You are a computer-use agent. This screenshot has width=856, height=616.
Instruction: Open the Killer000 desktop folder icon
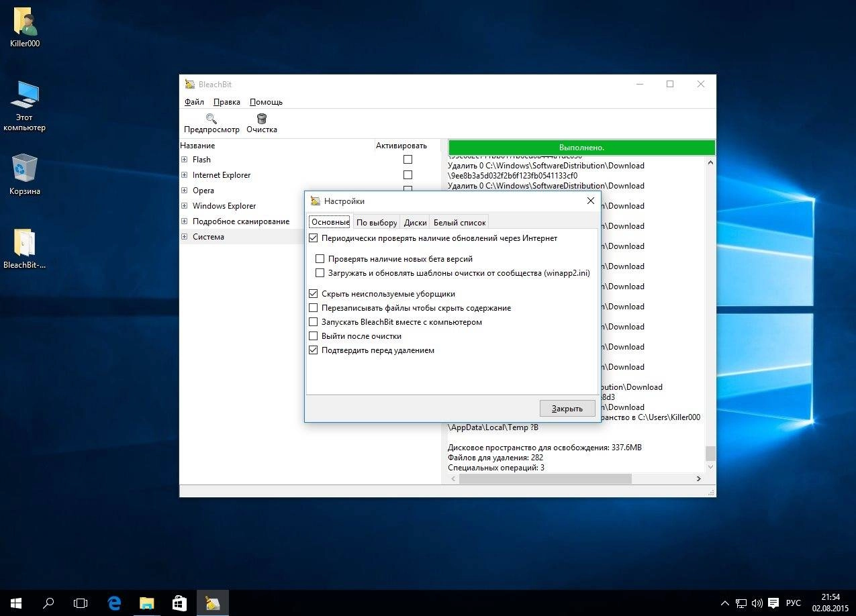click(25, 23)
